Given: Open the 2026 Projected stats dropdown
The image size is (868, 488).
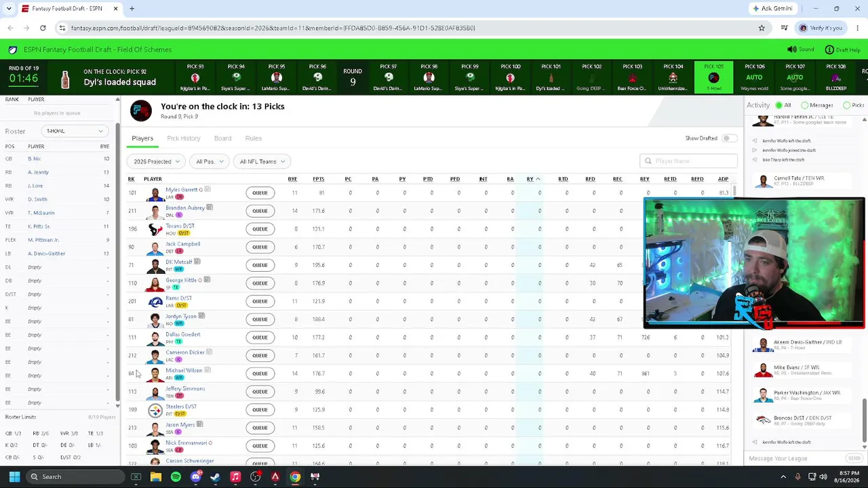Looking at the screenshot, I should pyautogui.click(x=156, y=161).
